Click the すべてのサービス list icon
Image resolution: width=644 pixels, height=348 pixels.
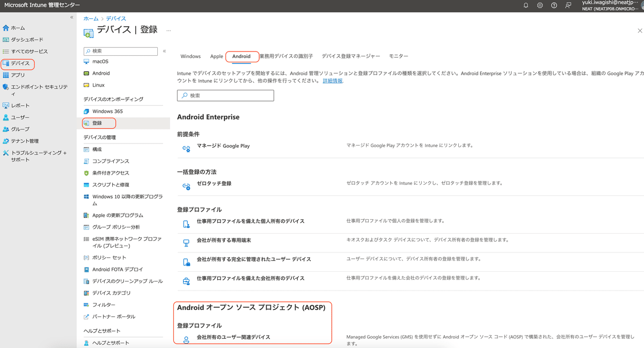(x=6, y=52)
